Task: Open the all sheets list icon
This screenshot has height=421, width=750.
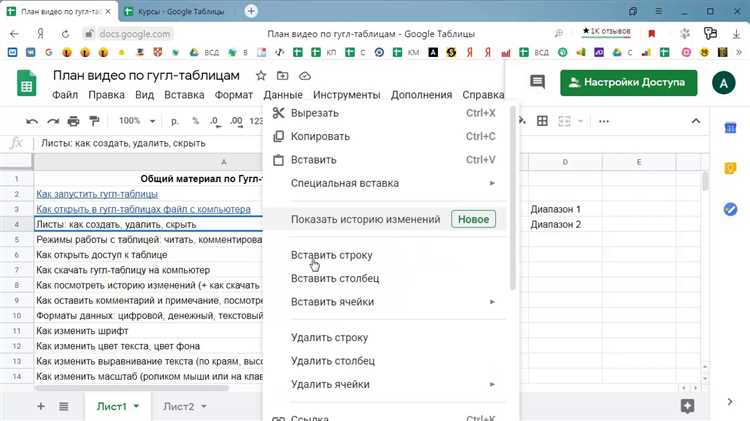Action: click(64, 406)
